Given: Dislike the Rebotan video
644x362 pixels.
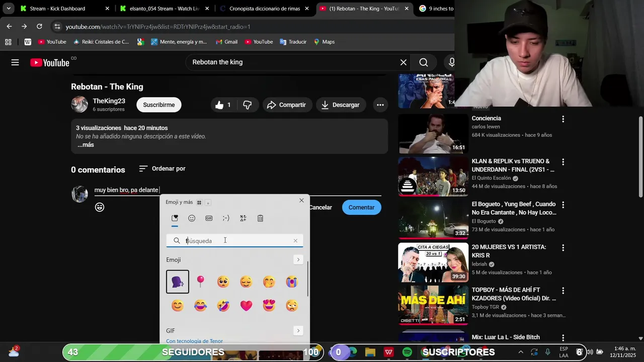Looking at the screenshot, I should [248, 105].
